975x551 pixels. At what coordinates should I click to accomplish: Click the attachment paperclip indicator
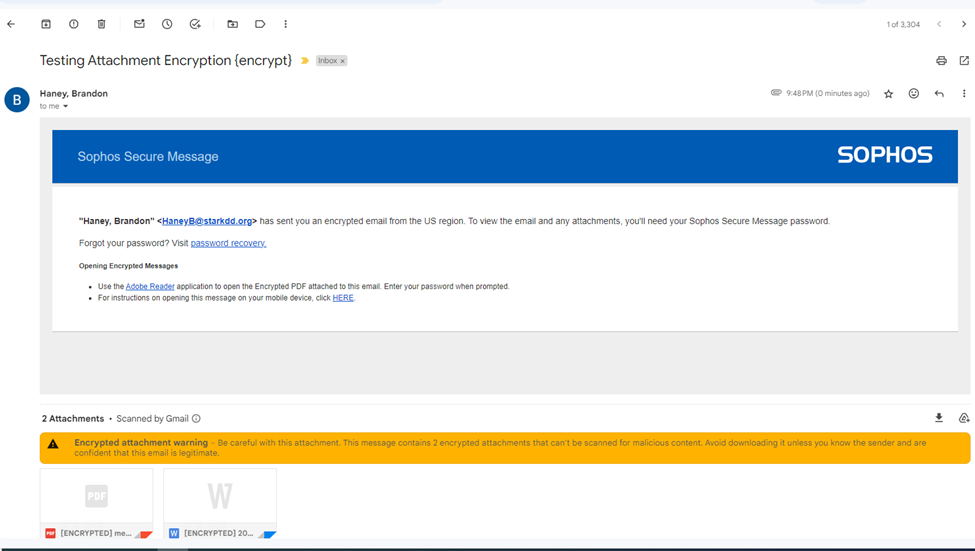coord(776,93)
